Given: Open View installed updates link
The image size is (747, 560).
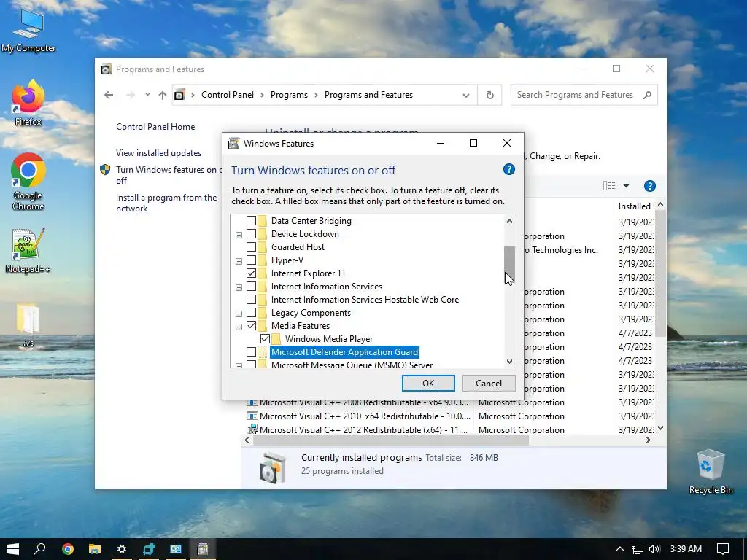Looking at the screenshot, I should coord(158,153).
